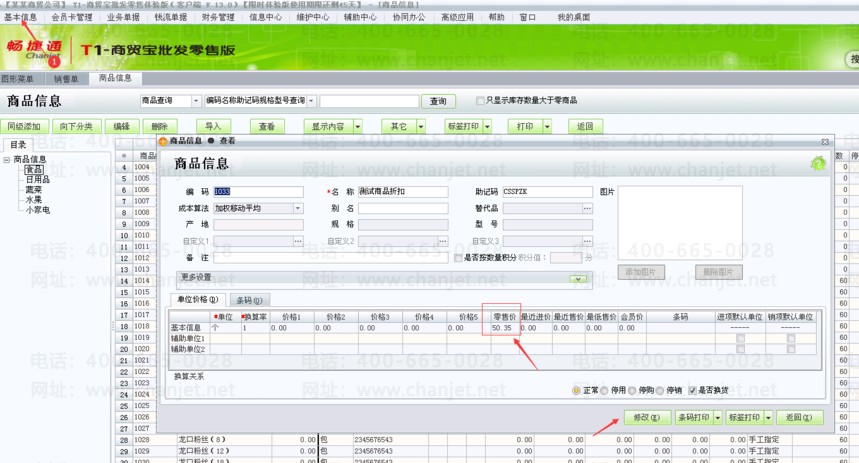Switch to the 图形菜单 tab
859x463 pixels.
pos(18,79)
